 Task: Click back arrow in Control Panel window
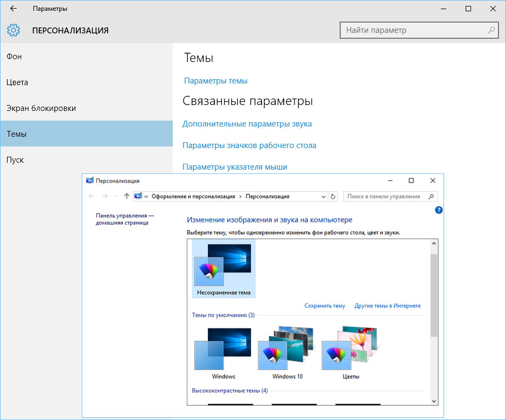pyautogui.click(x=92, y=196)
